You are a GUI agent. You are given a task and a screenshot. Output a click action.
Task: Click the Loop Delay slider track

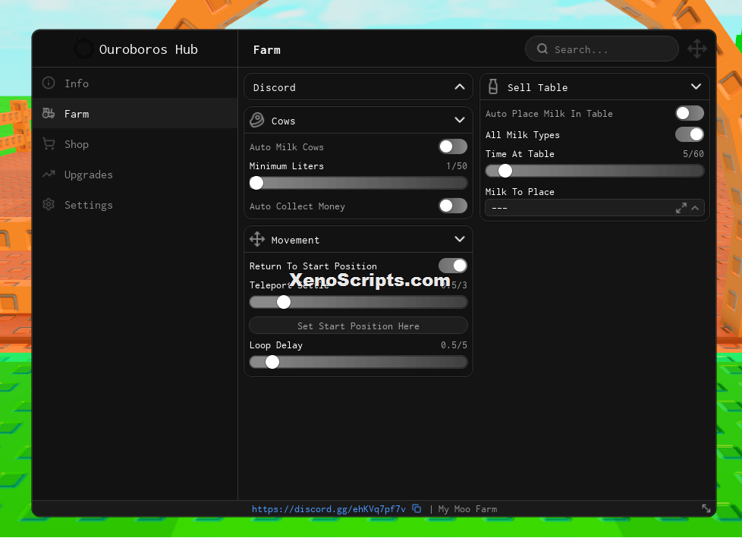(358, 362)
